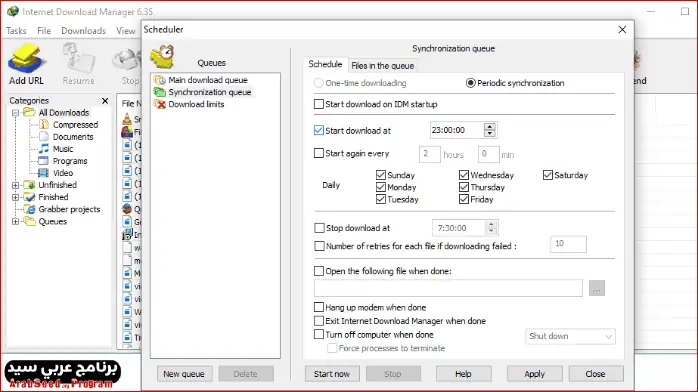Click the Music note category icon
Viewport: 698px width, 392px height.
point(44,149)
